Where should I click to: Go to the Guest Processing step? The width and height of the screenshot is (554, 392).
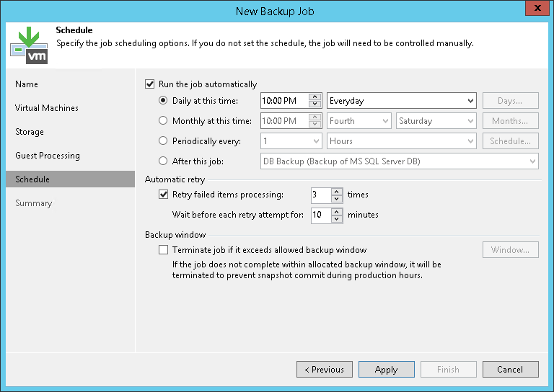click(48, 155)
